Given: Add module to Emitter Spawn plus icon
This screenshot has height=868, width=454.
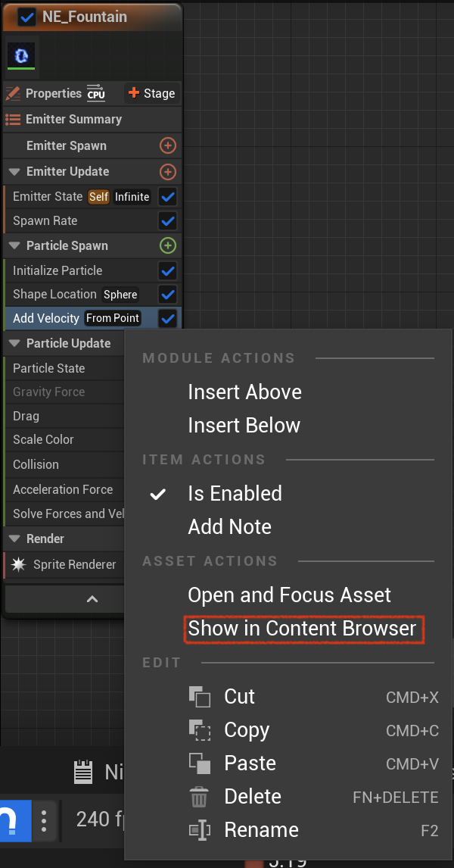Looking at the screenshot, I should (167, 146).
